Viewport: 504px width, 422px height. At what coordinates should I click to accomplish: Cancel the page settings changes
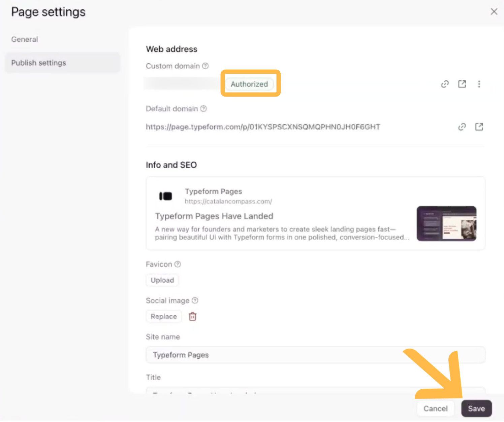(436, 409)
